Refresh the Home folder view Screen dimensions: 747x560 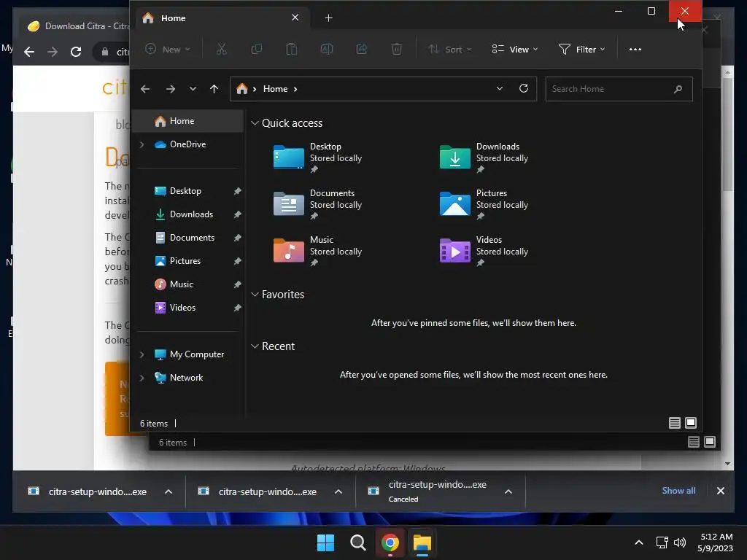pyautogui.click(x=524, y=88)
